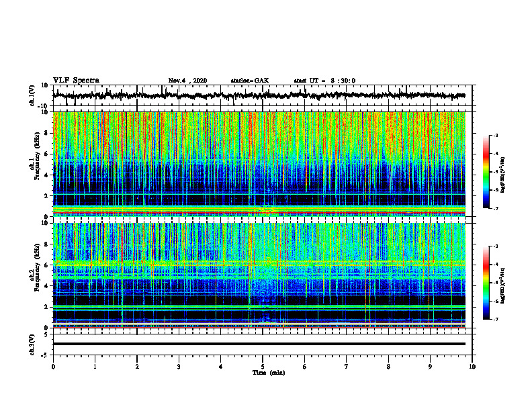Click the "-5" tick on ch.3(V) axis
The height and width of the screenshot is (411, 532).
point(46,355)
